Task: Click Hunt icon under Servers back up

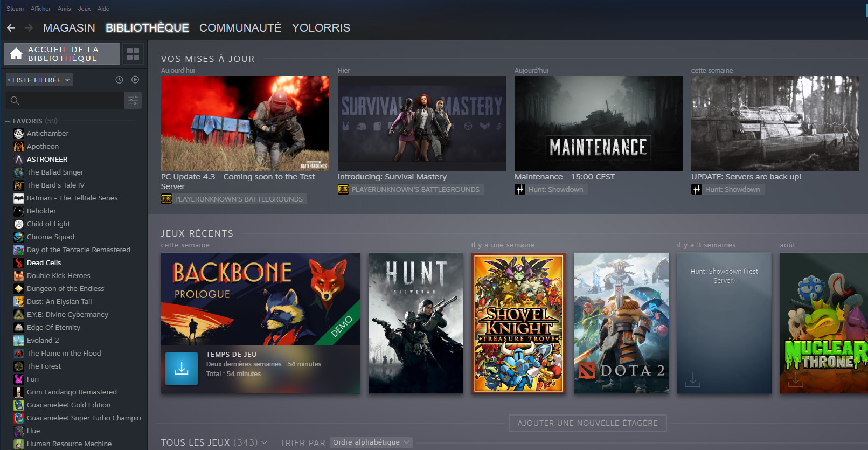Action: coord(697,189)
